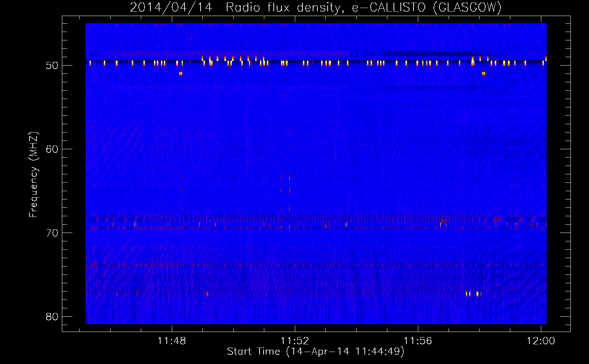The height and width of the screenshot is (364, 589).
Task: Click the 70 frequency tick label
Action: tap(52, 233)
